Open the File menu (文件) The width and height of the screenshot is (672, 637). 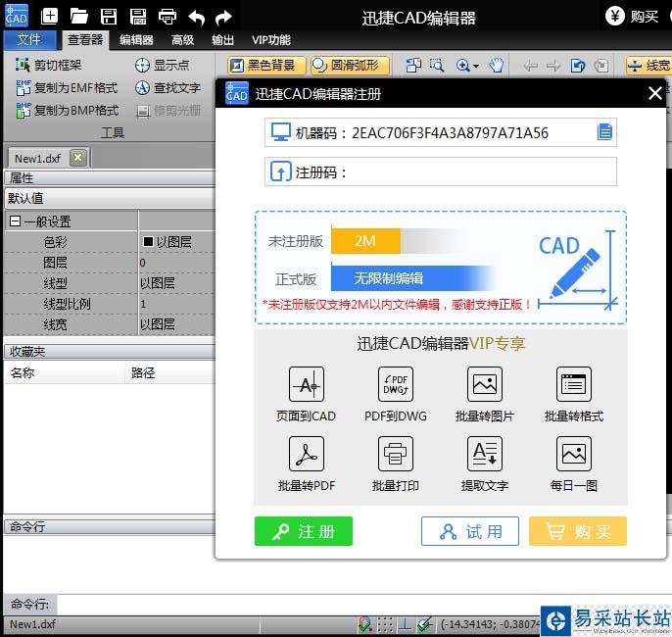pyautogui.click(x=29, y=40)
